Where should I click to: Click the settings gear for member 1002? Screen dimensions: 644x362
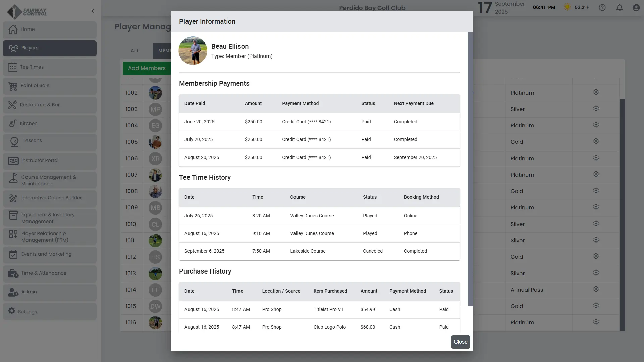pyautogui.click(x=596, y=92)
